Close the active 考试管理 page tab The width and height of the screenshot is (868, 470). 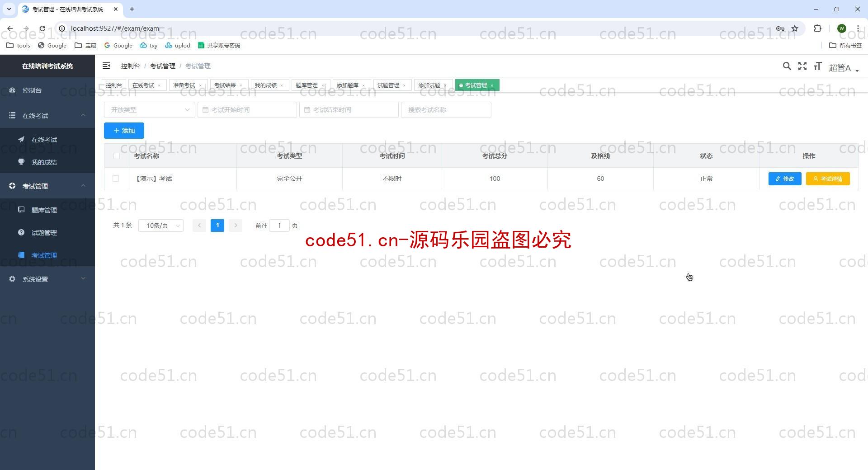pos(492,85)
